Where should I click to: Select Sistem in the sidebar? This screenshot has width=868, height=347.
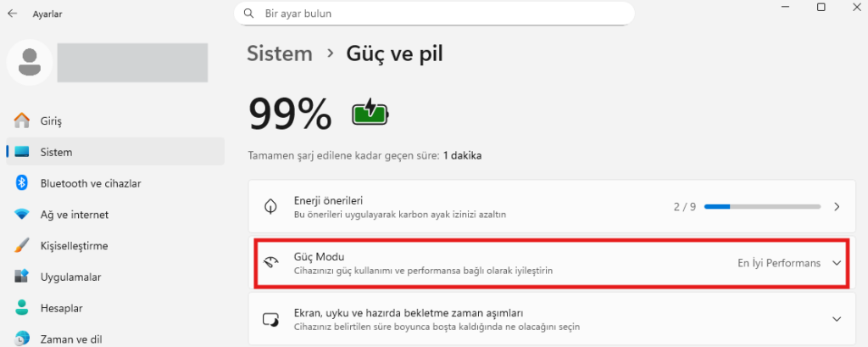(56, 152)
